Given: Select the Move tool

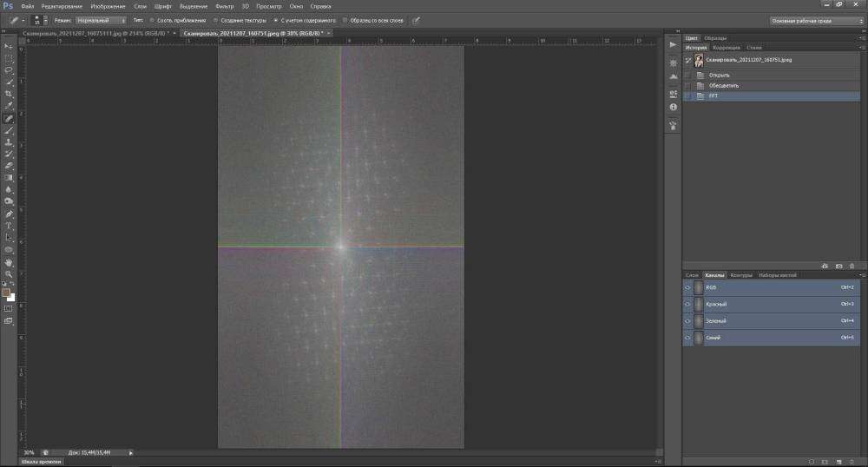Looking at the screenshot, I should tap(9, 45).
